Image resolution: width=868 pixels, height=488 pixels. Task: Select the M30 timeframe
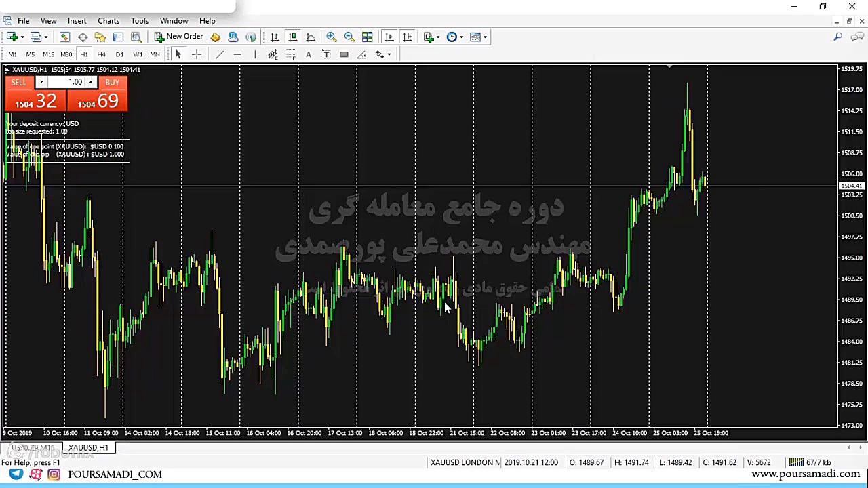point(66,54)
